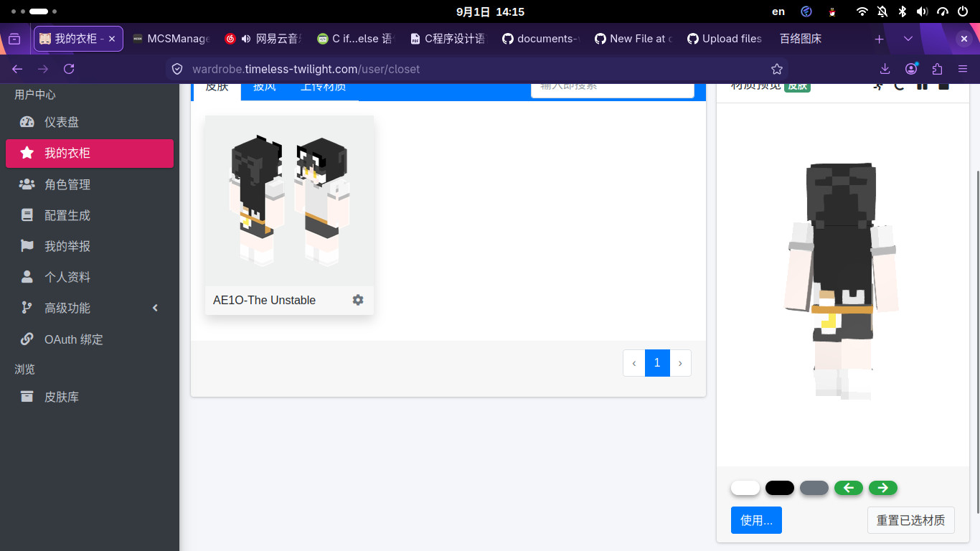Set preview background to black swatch
Image resolution: width=980 pixels, height=551 pixels.
[780, 488]
